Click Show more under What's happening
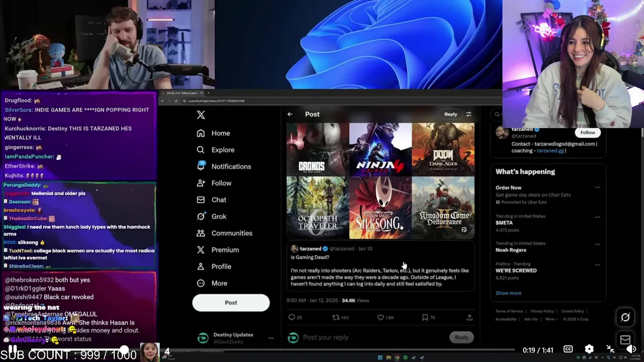This screenshot has height=362, width=644. click(508, 293)
